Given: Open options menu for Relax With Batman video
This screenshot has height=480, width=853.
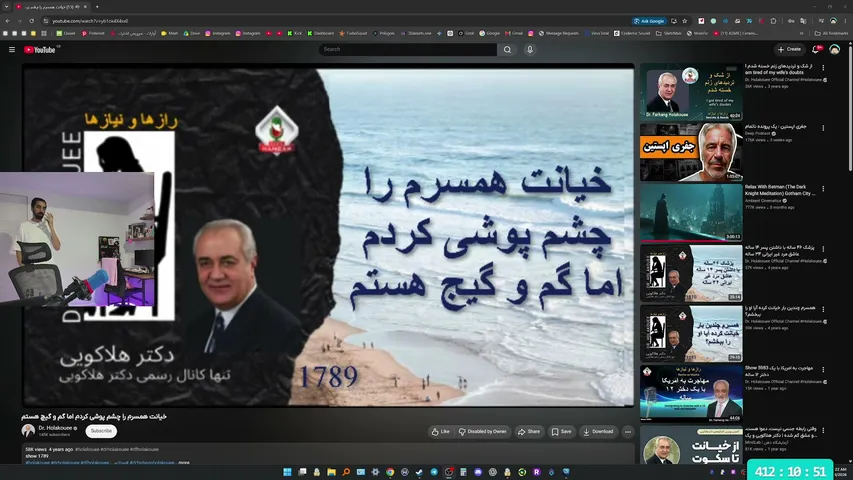Looking at the screenshot, I should point(823,189).
